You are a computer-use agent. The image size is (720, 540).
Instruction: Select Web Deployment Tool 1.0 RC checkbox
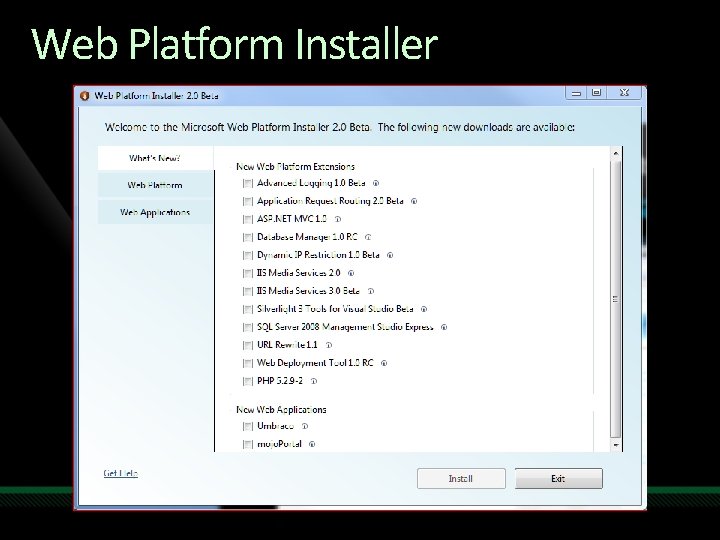point(248,363)
